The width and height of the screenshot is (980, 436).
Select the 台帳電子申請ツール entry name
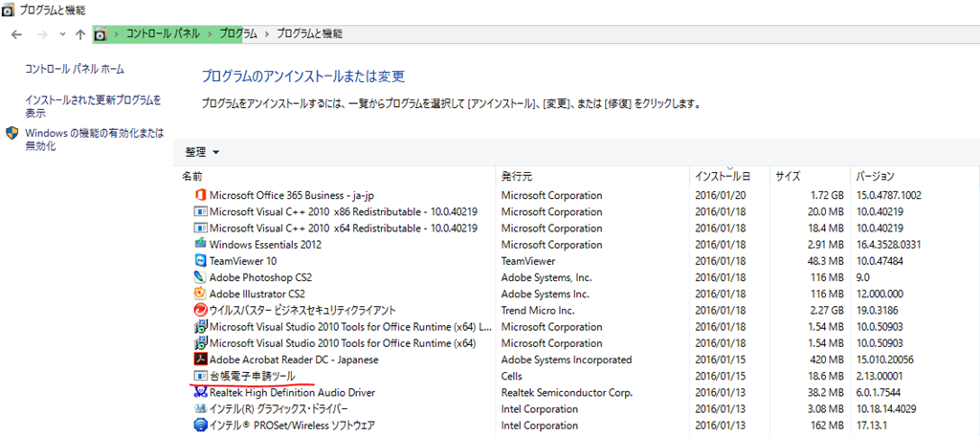pyautogui.click(x=253, y=376)
